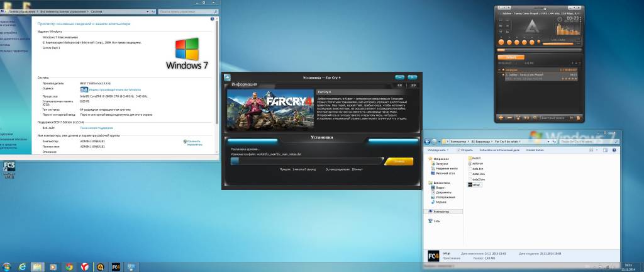Open Internet Explorer from the taskbar
This screenshot has height=272, width=644.
click(23, 267)
